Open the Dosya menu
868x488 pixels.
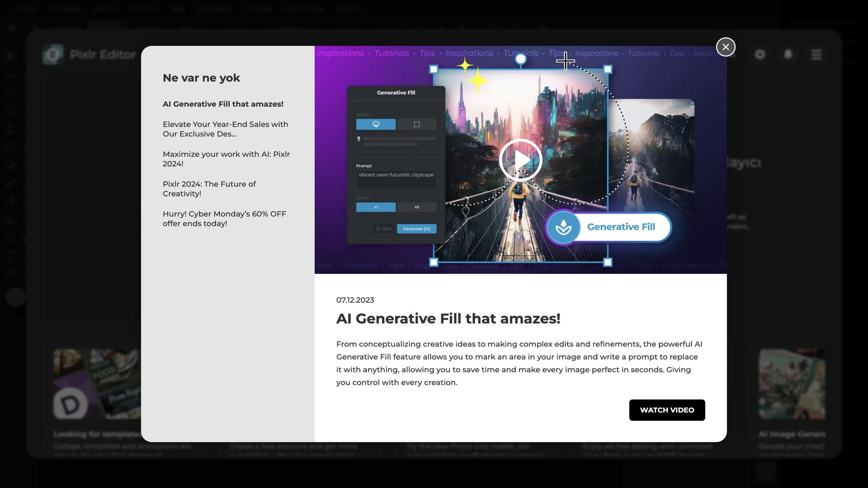coord(25,8)
